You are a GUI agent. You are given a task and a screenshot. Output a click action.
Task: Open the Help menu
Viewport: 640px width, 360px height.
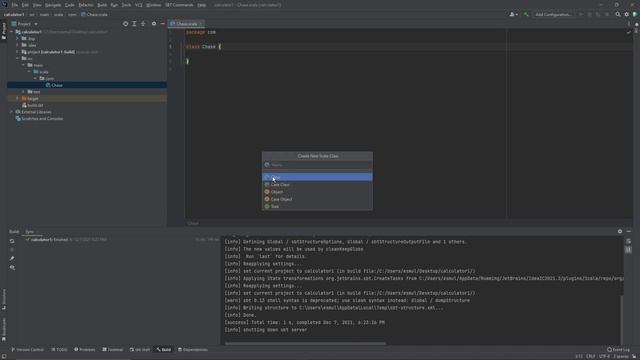[x=202, y=5]
